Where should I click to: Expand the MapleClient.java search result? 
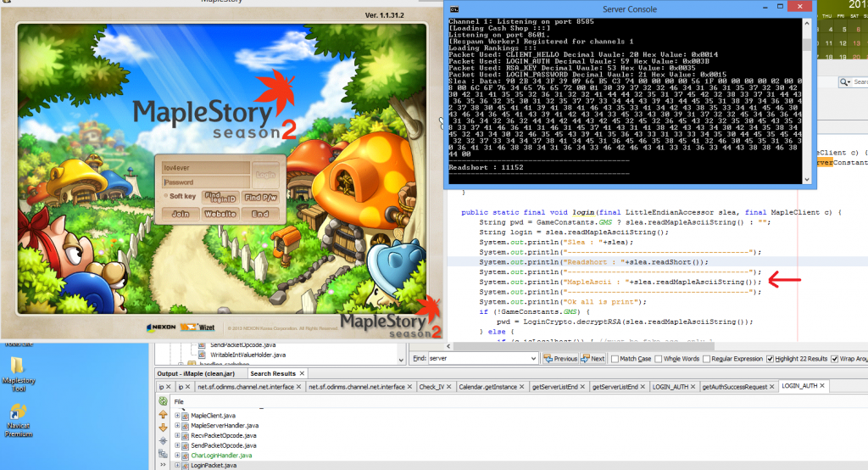[x=177, y=415]
